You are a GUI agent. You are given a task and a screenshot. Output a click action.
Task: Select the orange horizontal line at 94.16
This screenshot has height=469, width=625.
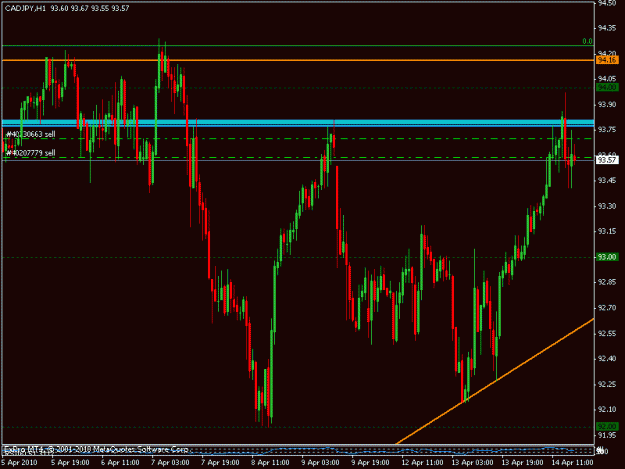pyautogui.click(x=298, y=60)
